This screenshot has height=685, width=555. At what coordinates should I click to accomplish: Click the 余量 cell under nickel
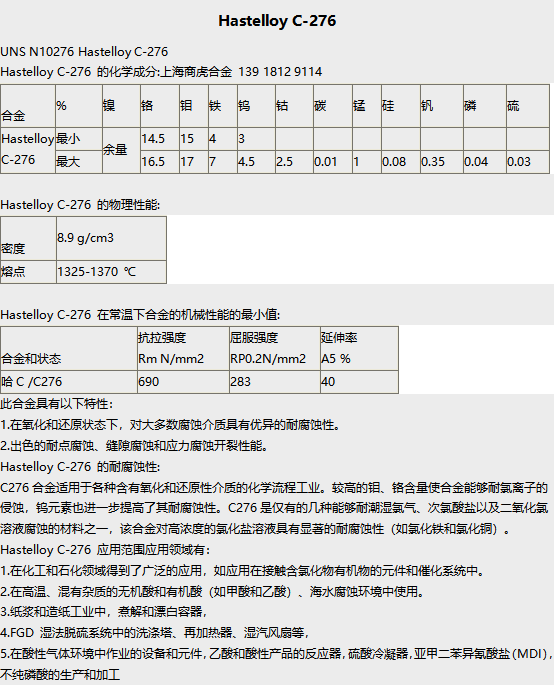121,150
